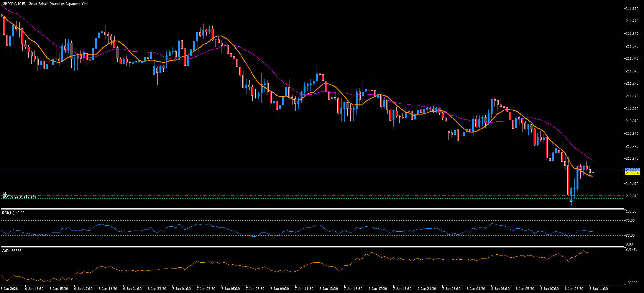
Task: Click the yellow 210.554 price tag
Action: click(x=632, y=173)
